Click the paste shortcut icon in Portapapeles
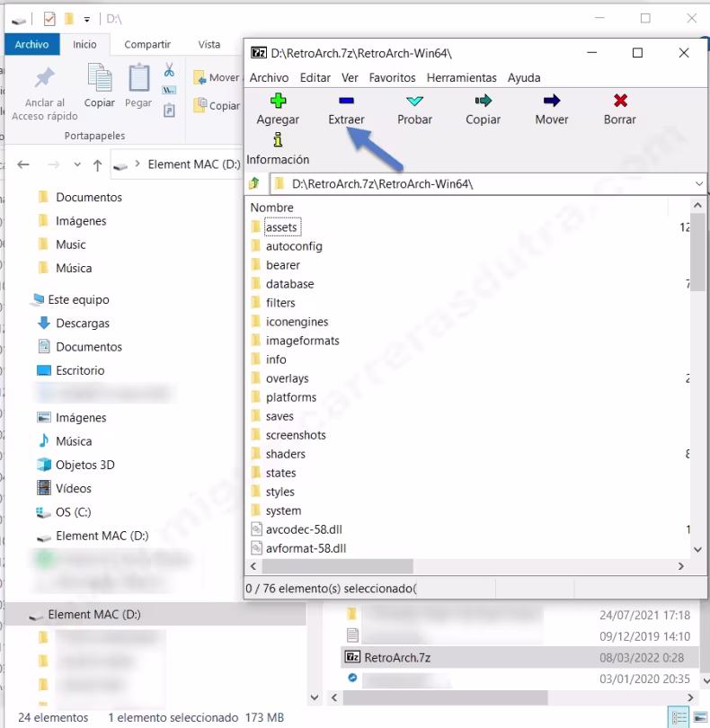 (x=169, y=110)
